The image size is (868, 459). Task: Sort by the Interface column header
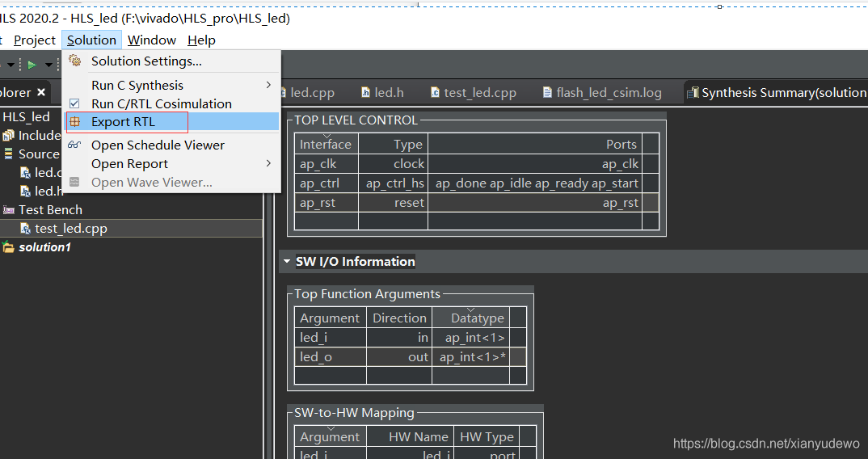[x=326, y=144]
